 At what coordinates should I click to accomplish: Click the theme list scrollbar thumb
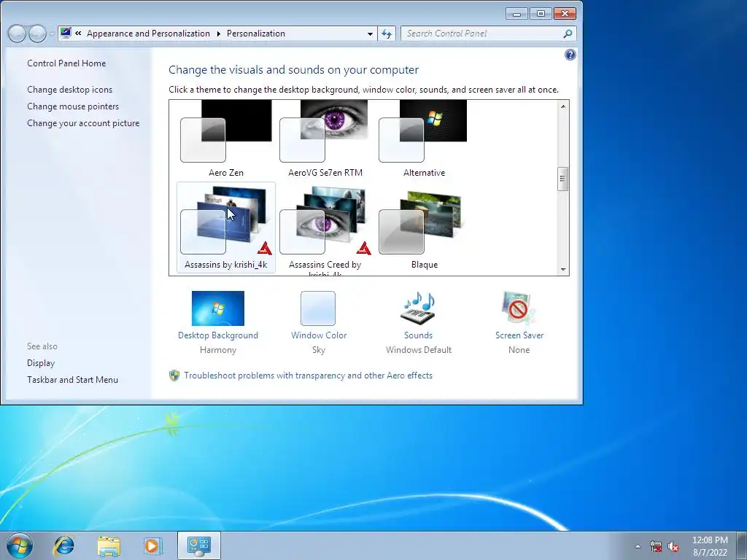pyautogui.click(x=563, y=179)
